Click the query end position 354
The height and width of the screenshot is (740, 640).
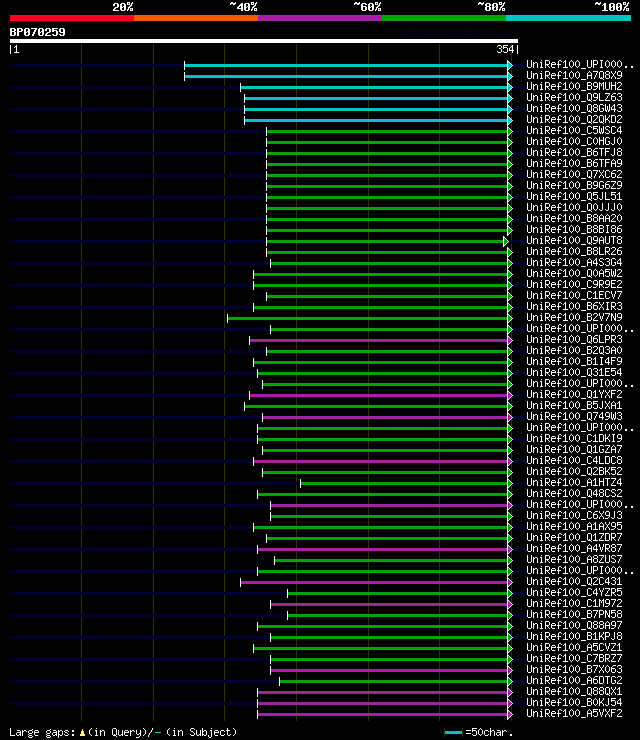505,49
